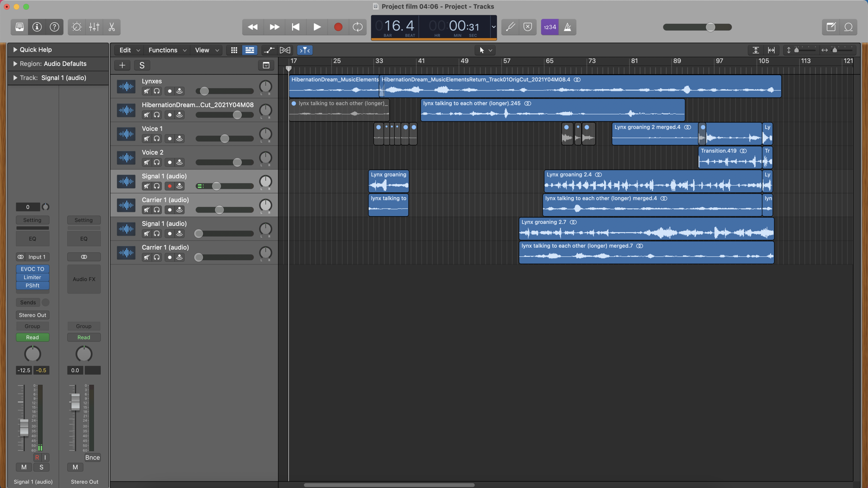Select the Lynx groaning 2.7 region

(646, 229)
